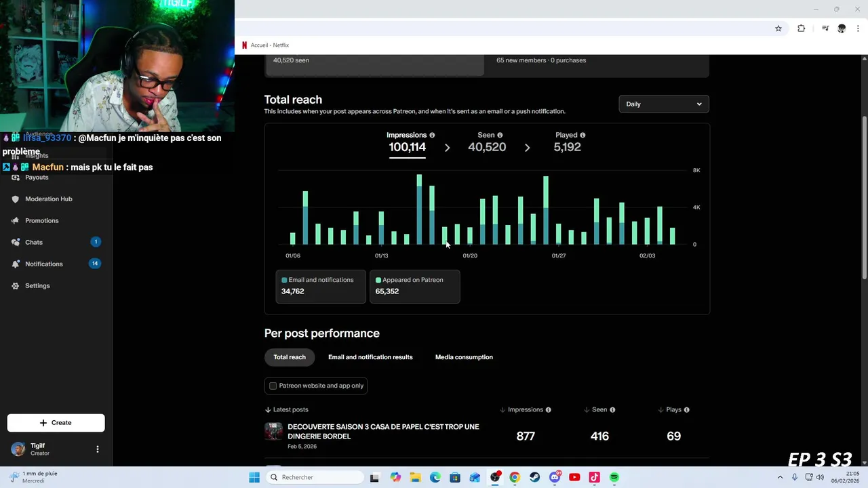Sort by Impressions column header
Image resolution: width=868 pixels, height=488 pixels.
point(526,410)
